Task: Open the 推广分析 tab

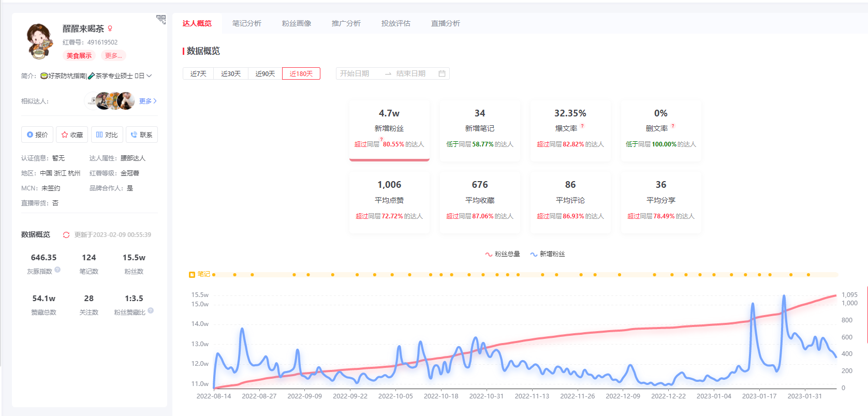Action: (x=346, y=23)
